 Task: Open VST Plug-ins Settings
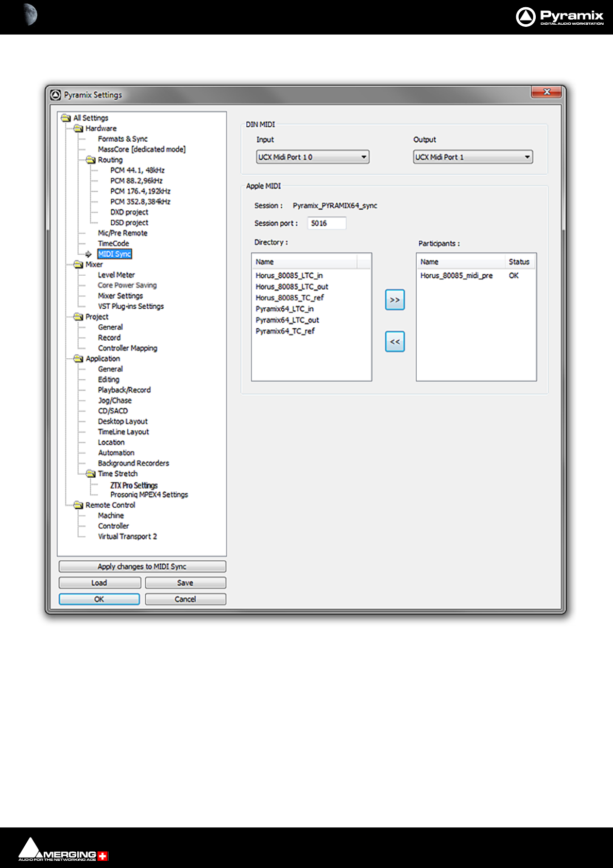click(131, 306)
